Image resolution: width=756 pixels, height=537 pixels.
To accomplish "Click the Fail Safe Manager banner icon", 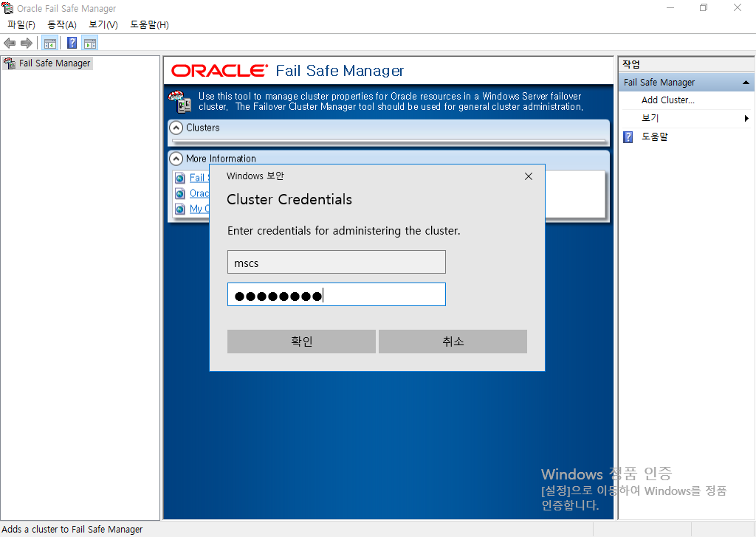I will point(179,101).
